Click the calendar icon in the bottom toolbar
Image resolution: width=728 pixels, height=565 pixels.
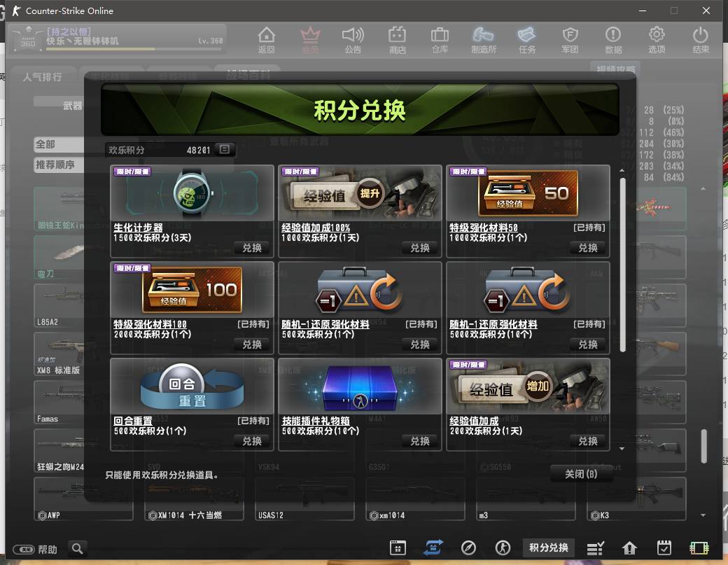[x=398, y=547]
